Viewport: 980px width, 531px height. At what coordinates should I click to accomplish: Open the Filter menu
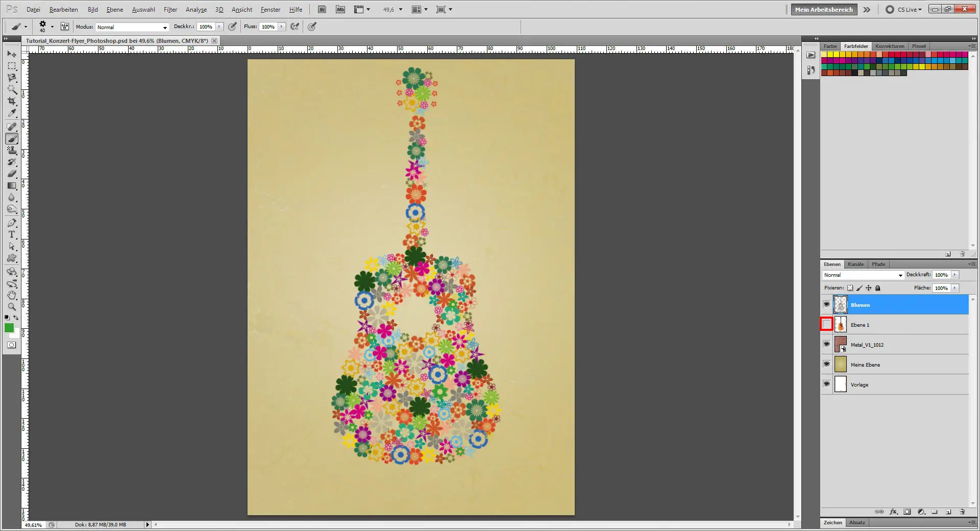click(170, 10)
